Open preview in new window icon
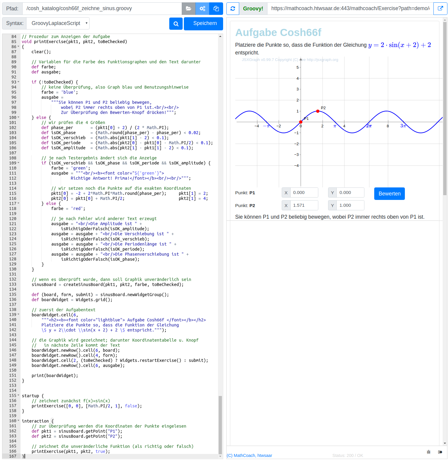 click(x=440, y=9)
